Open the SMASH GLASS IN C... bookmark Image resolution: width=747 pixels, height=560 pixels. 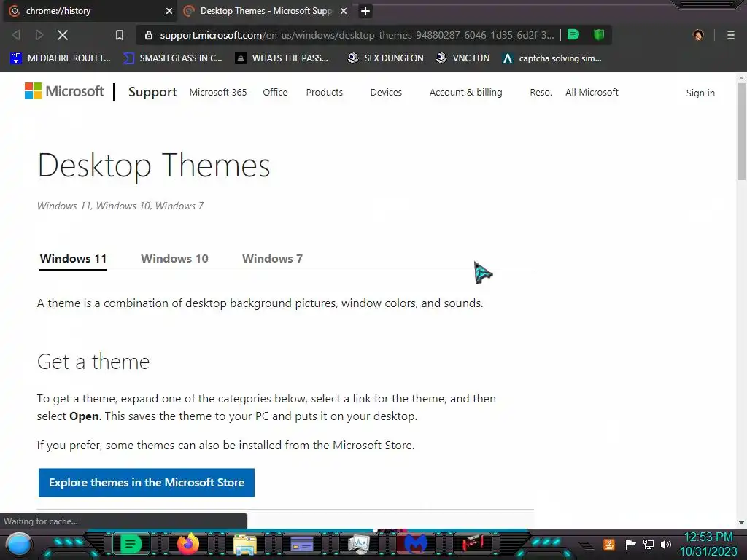pyautogui.click(x=172, y=58)
